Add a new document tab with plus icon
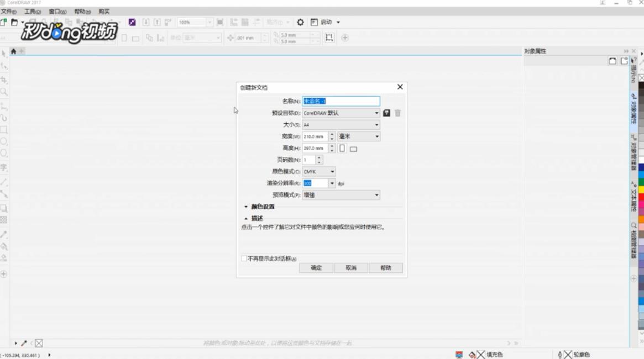 (22, 51)
